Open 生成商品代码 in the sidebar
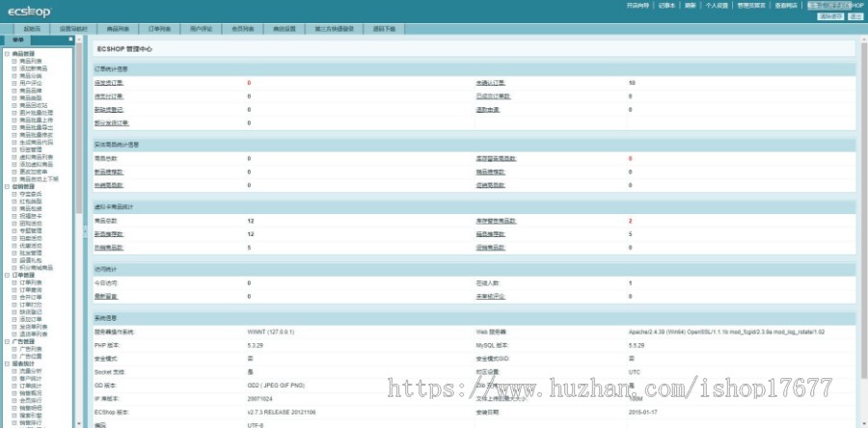Viewport: 868px width, 428px height. [x=36, y=142]
